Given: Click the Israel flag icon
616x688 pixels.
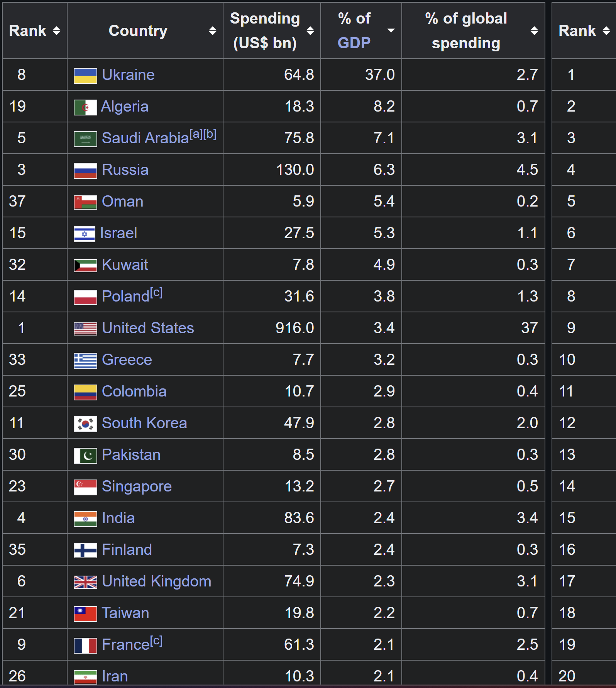Looking at the screenshot, I should (85, 234).
